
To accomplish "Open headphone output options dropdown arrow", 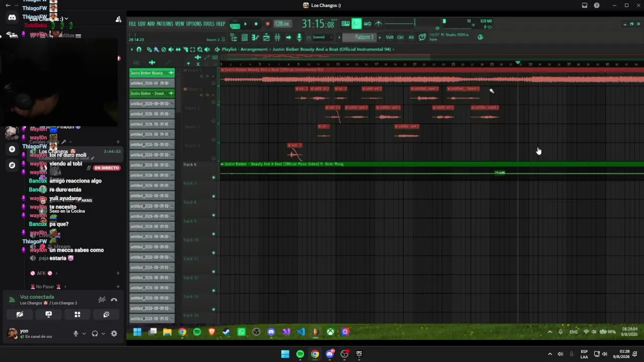I will click(103, 333).
